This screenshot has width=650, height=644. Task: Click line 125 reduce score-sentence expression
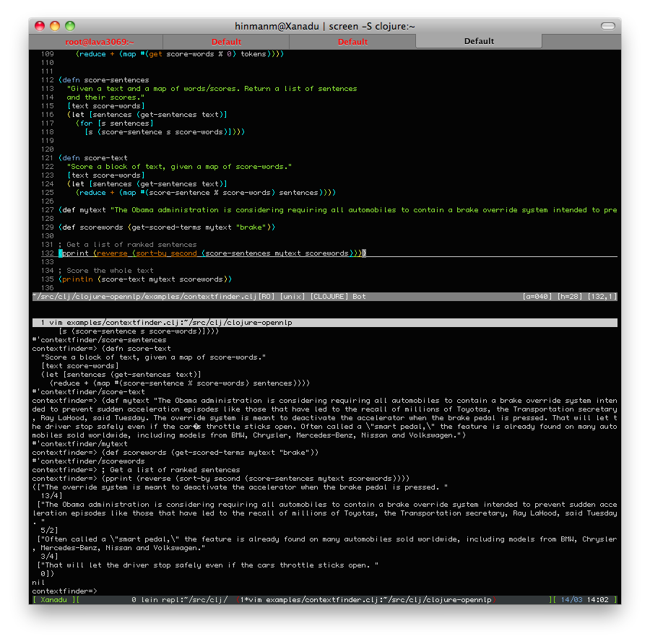tap(206, 193)
